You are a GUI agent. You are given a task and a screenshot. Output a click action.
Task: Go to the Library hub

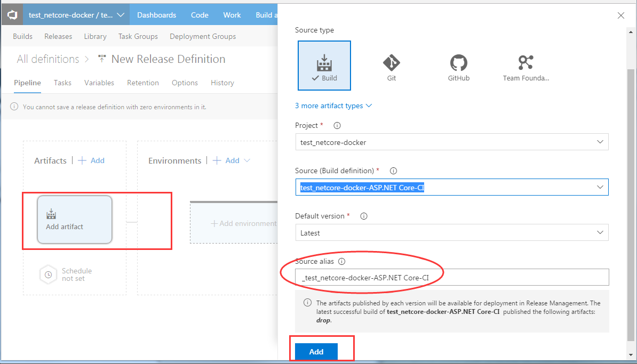95,37
